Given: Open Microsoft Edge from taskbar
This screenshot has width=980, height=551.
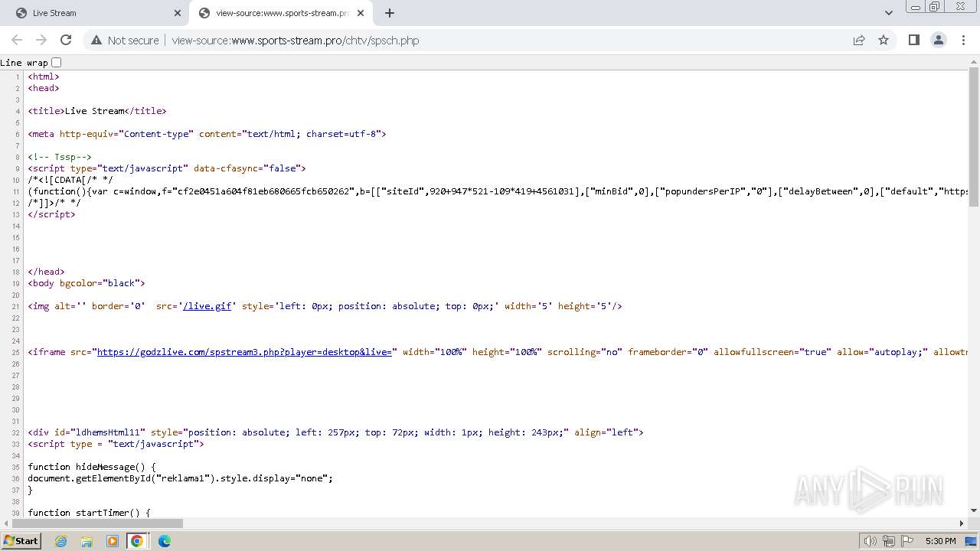Looking at the screenshot, I should [x=165, y=541].
